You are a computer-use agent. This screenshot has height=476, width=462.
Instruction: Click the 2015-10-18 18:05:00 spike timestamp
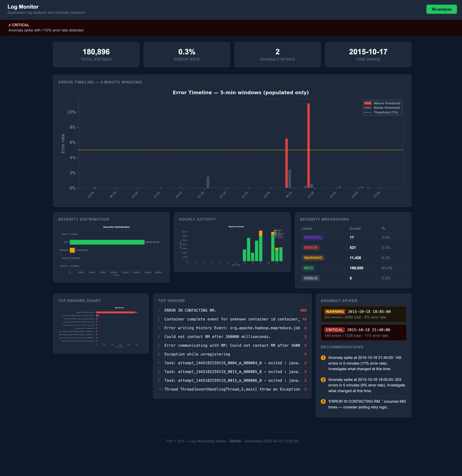[369, 312]
